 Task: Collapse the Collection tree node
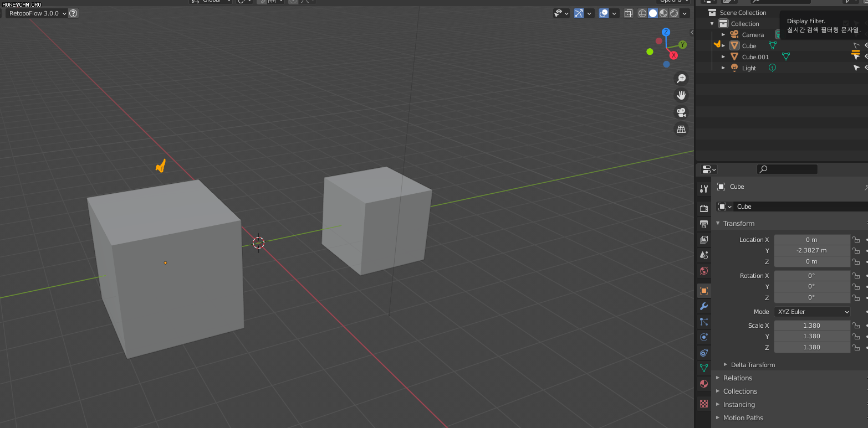point(712,24)
